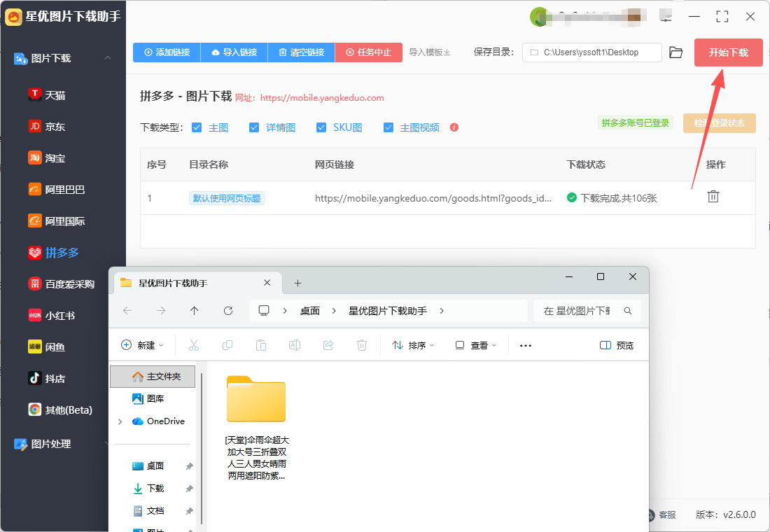Collapse the 图片下载 sidebar section
The width and height of the screenshot is (770, 532).
point(108,58)
